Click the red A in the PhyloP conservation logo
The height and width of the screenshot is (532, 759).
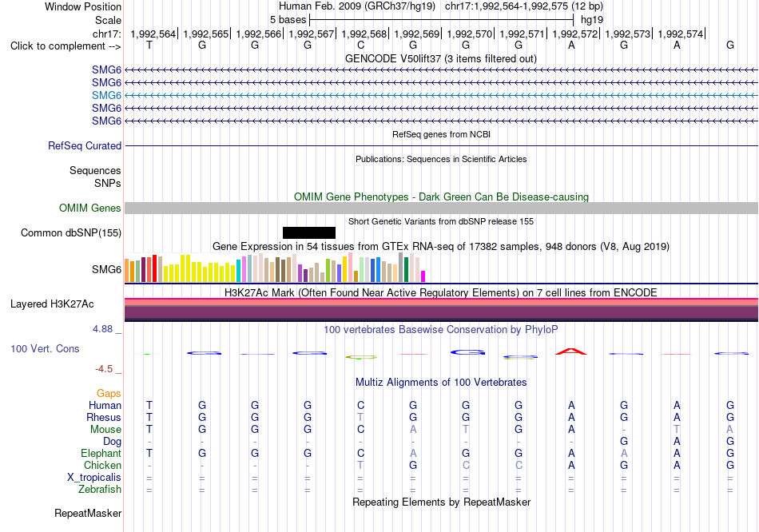pyautogui.click(x=571, y=351)
